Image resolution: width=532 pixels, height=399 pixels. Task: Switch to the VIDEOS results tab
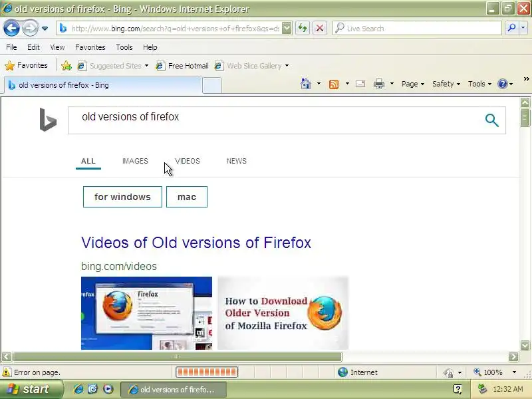point(188,161)
